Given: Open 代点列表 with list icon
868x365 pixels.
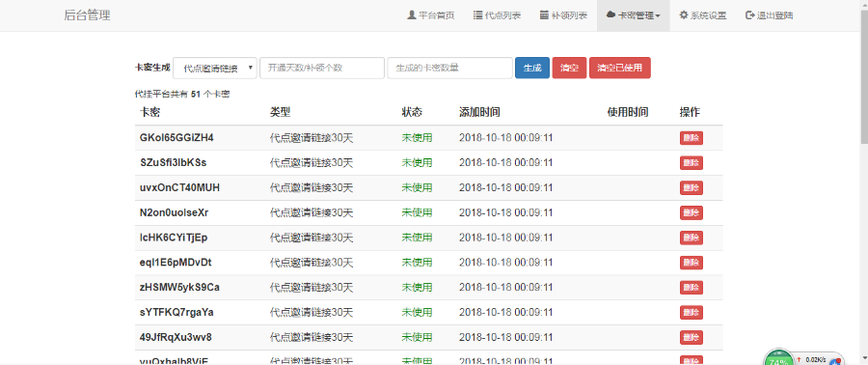Looking at the screenshot, I should coord(497,15).
